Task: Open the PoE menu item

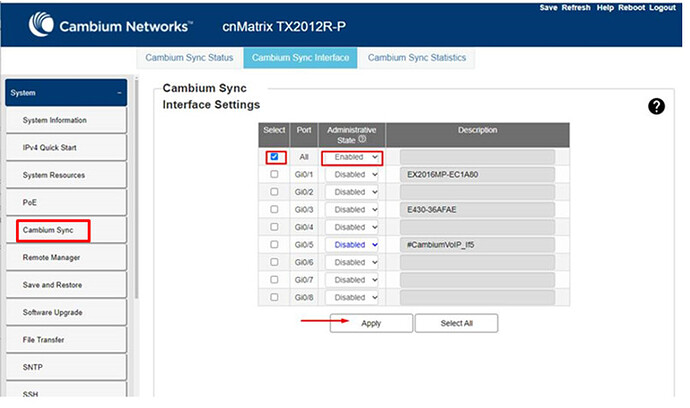Action: click(66, 202)
